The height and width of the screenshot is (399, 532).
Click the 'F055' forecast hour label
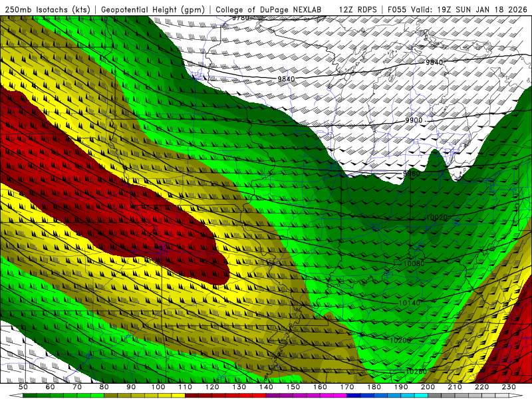pyautogui.click(x=397, y=9)
